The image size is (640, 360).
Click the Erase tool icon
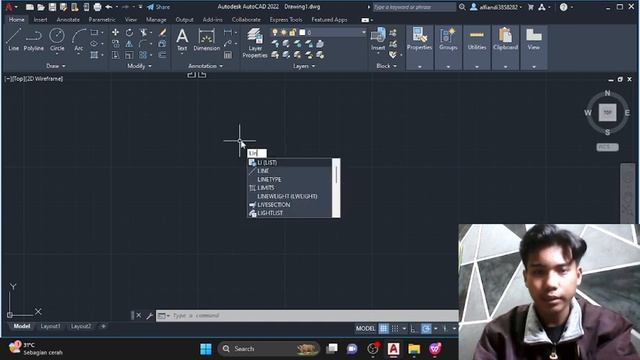pos(162,32)
